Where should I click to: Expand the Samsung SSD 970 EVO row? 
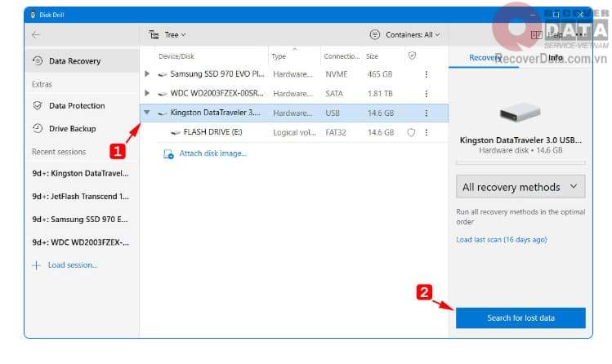[x=147, y=73]
